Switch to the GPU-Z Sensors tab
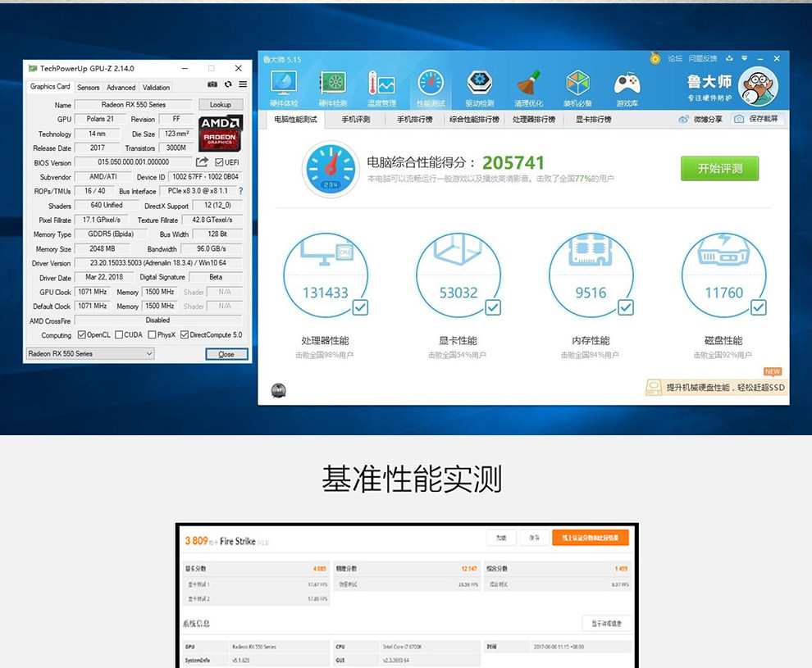Viewport: 812px width, 668px height. [88, 88]
